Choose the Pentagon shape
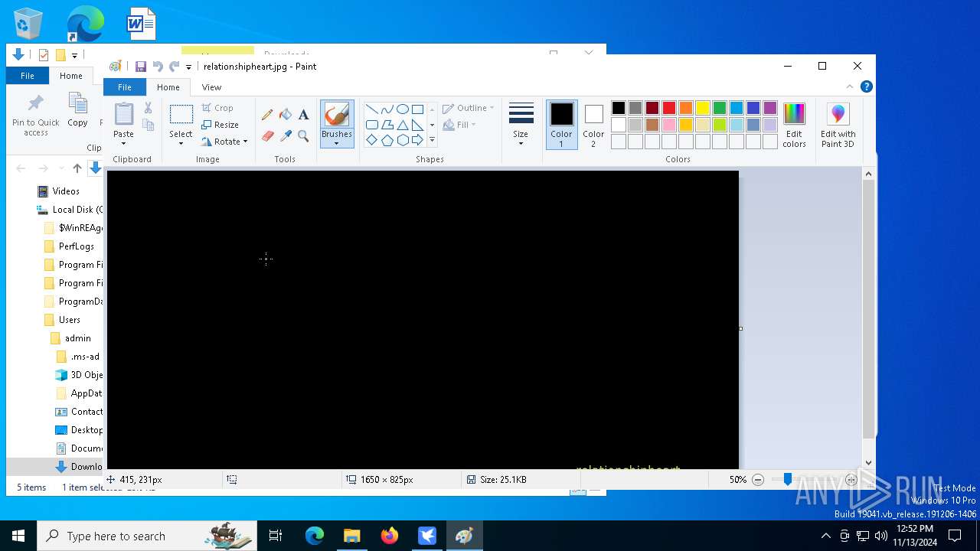This screenshot has width=980, height=551. [387, 140]
